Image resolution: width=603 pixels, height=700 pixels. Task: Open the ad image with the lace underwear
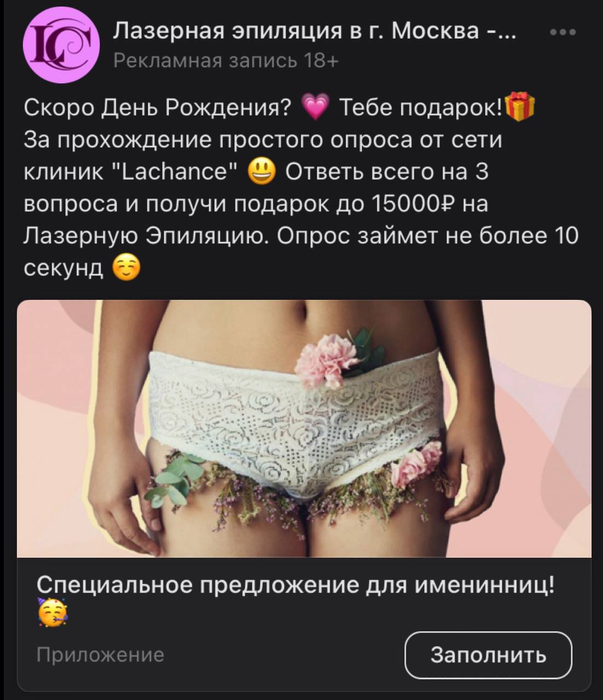[304, 428]
